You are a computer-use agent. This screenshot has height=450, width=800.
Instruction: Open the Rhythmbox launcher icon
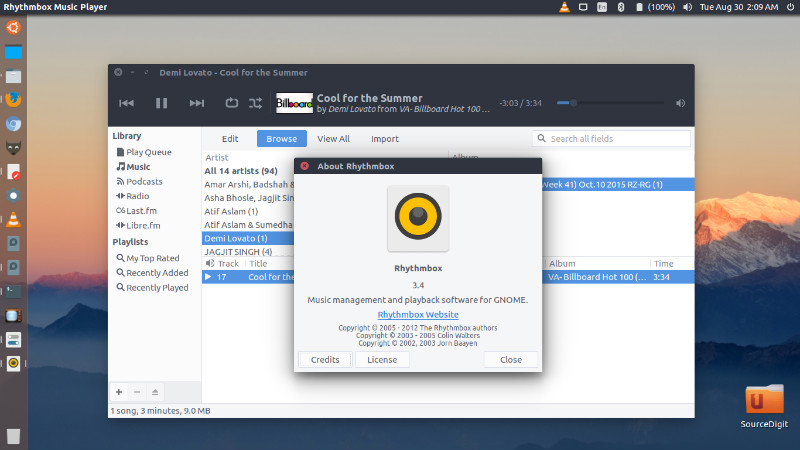(13, 363)
